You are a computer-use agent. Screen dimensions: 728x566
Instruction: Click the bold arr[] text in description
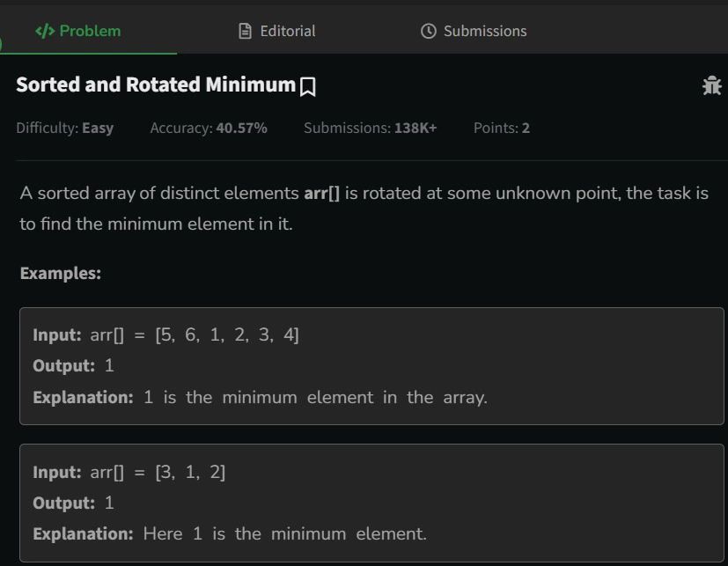[322, 193]
